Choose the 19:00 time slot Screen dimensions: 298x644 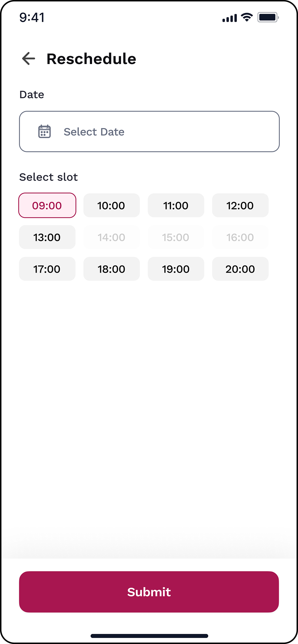click(x=176, y=269)
